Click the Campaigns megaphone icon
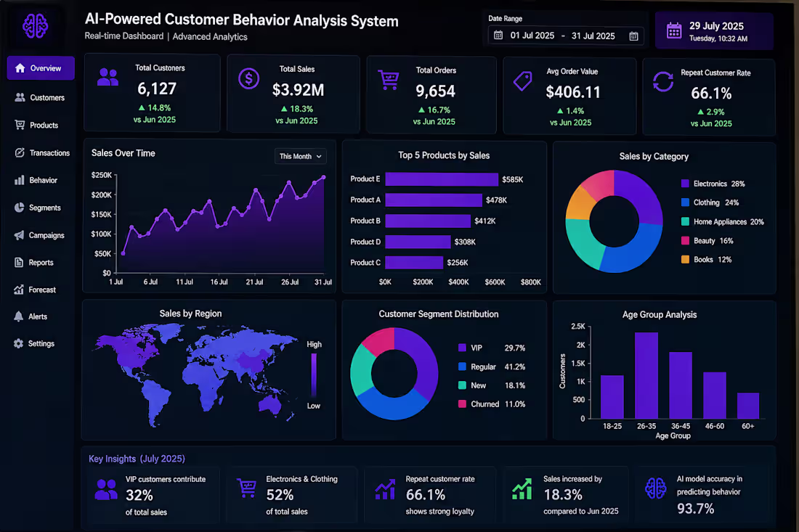This screenshot has height=532, width=799. pos(19,234)
